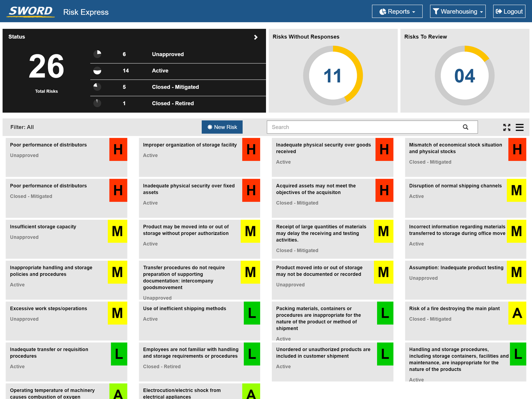Create a New Risk
Screen dimensions: 532x399
point(222,127)
